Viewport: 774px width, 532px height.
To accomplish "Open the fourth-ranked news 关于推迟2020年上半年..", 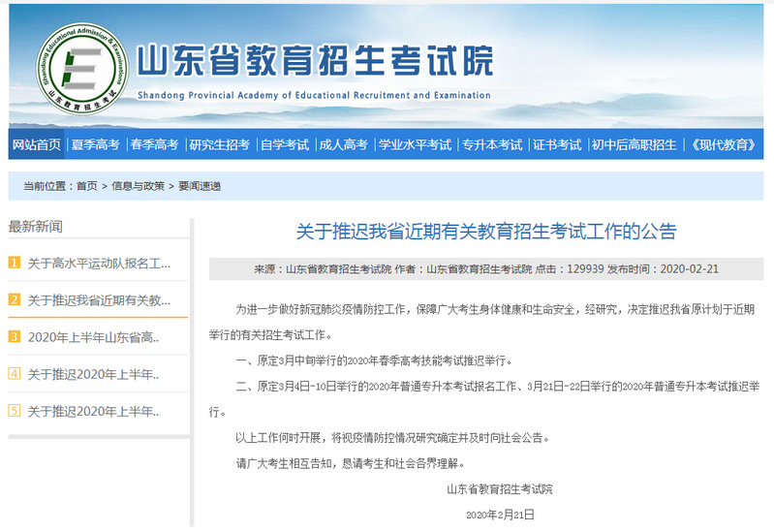I will pos(93,374).
